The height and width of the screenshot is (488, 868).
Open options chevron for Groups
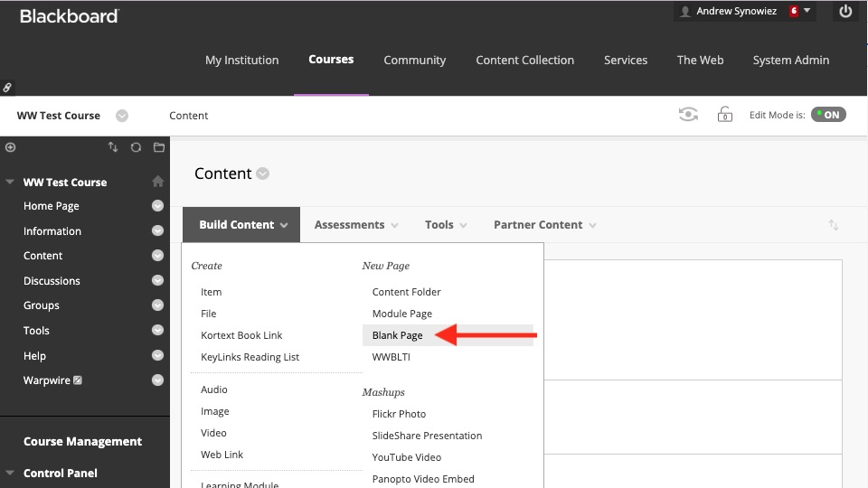(157, 305)
